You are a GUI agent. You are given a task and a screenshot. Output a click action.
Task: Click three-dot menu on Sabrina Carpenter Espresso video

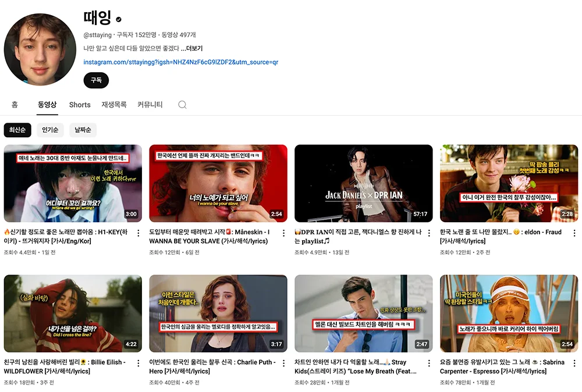pyautogui.click(x=574, y=362)
